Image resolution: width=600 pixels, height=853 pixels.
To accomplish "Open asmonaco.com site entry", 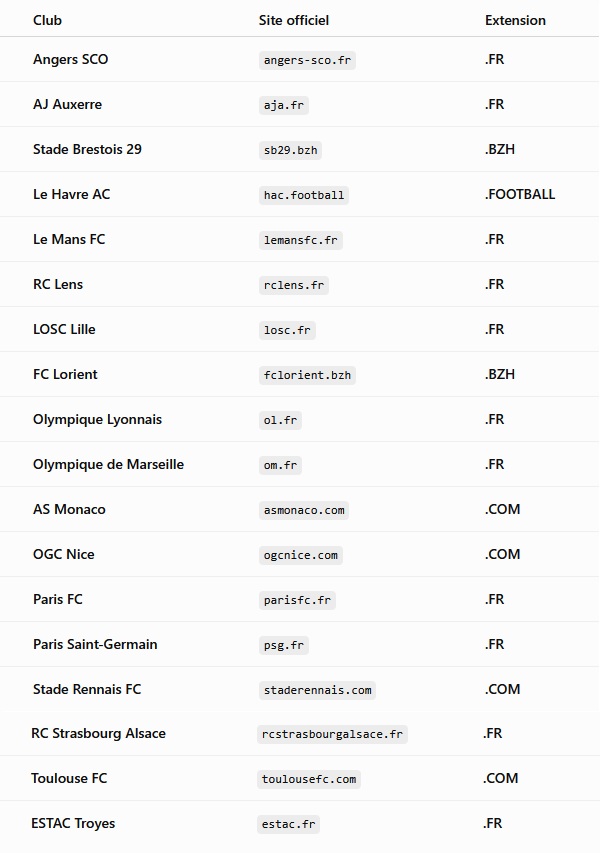I will (304, 510).
